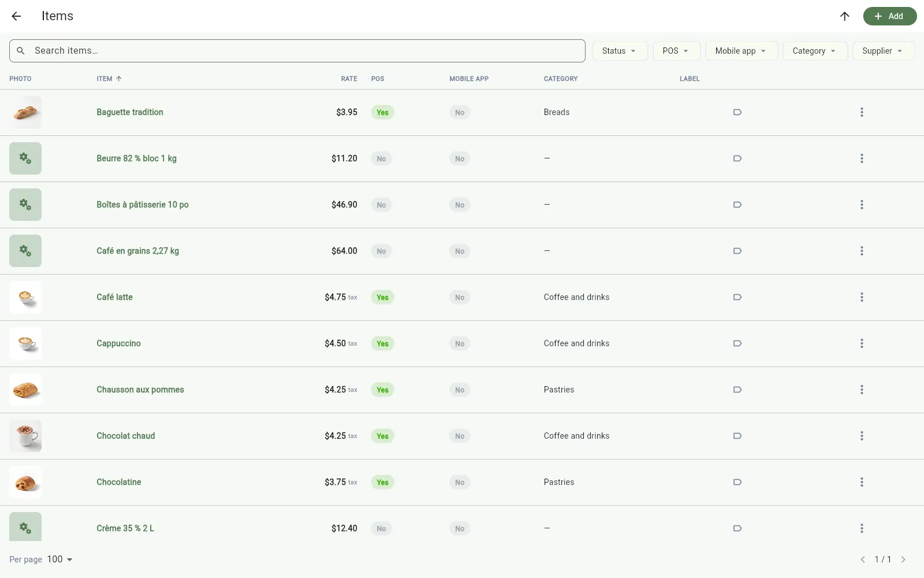The height and width of the screenshot is (578, 924).
Task: Open the Status filter dropdown
Action: pyautogui.click(x=620, y=51)
